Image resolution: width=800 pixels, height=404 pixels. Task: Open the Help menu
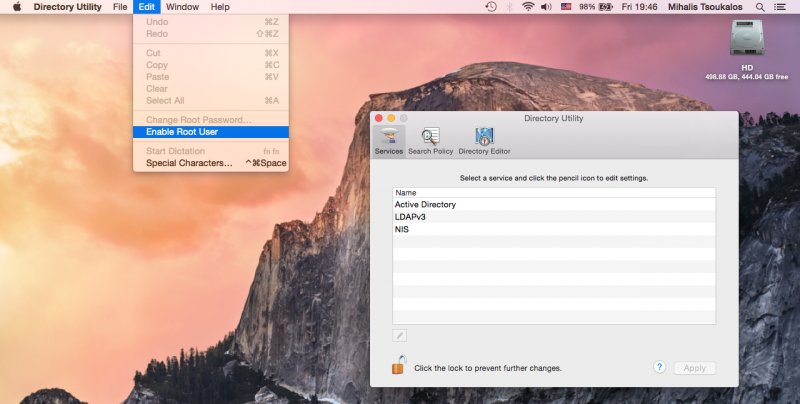pyautogui.click(x=220, y=7)
